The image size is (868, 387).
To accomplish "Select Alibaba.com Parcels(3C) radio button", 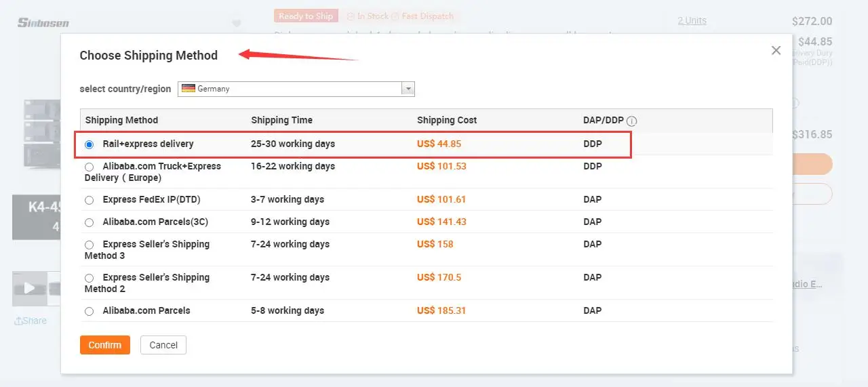I will pyautogui.click(x=90, y=222).
